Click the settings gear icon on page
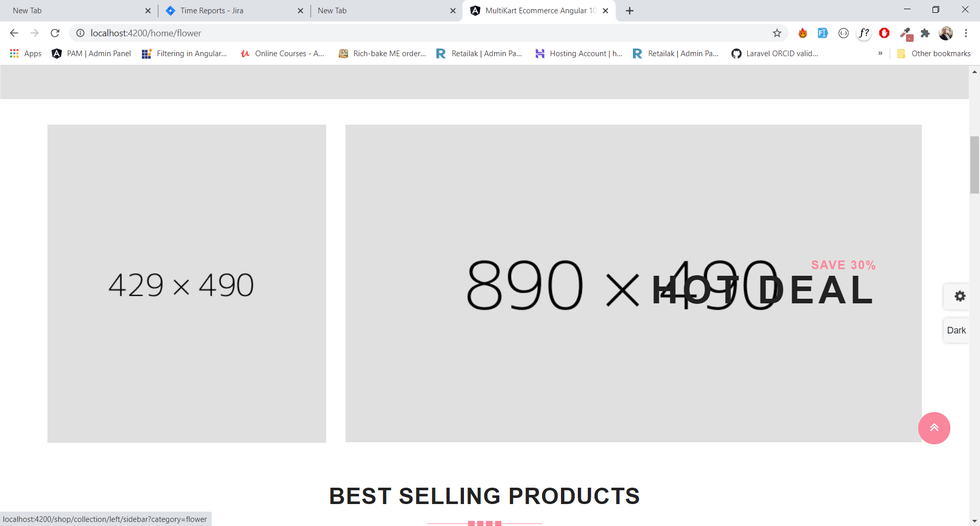Viewport: 980px width, 526px height. pyautogui.click(x=960, y=296)
